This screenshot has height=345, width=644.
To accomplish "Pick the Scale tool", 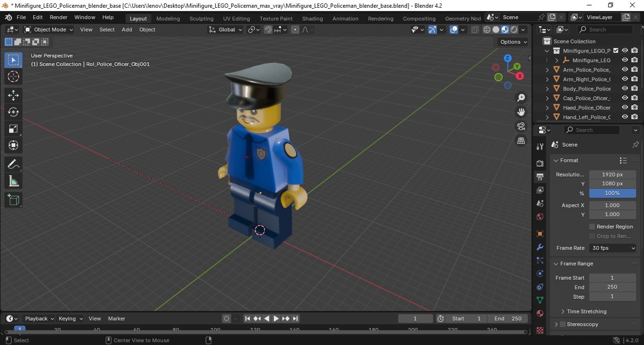I will [13, 129].
